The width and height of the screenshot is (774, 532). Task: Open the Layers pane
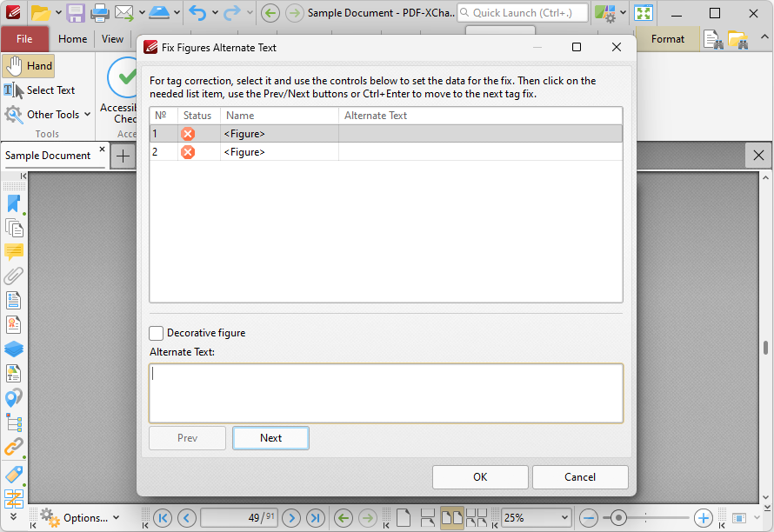click(13, 349)
